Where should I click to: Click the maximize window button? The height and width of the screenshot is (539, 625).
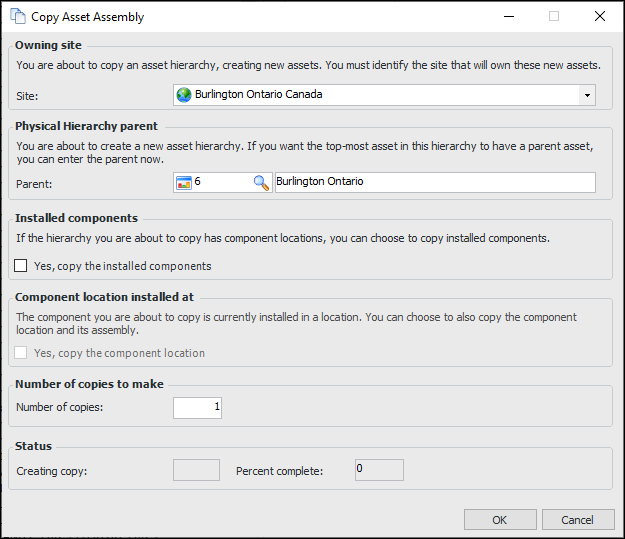554,17
